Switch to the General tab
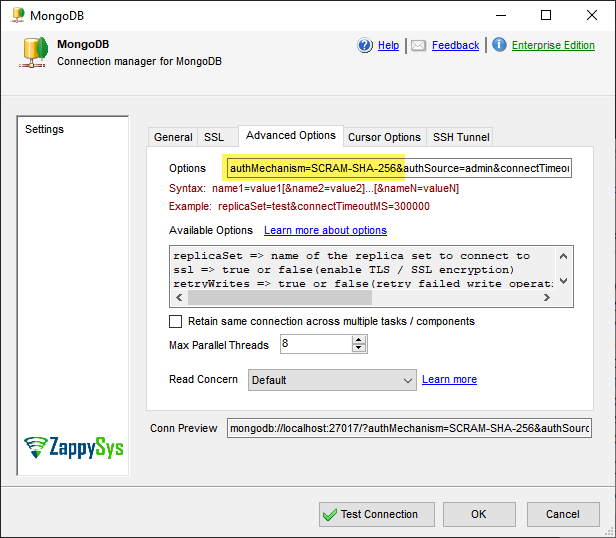616x538 pixels. [x=173, y=137]
